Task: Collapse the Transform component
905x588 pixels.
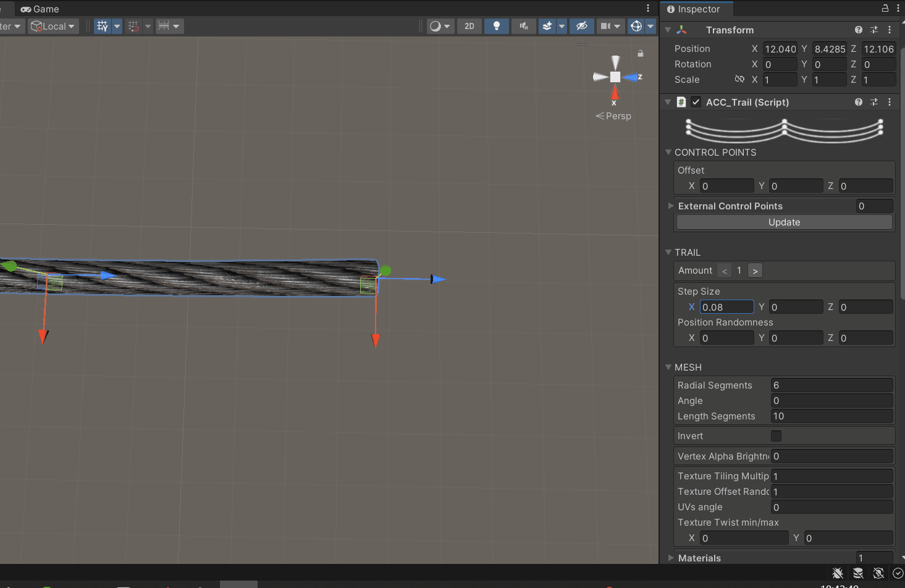Action: [x=668, y=30]
